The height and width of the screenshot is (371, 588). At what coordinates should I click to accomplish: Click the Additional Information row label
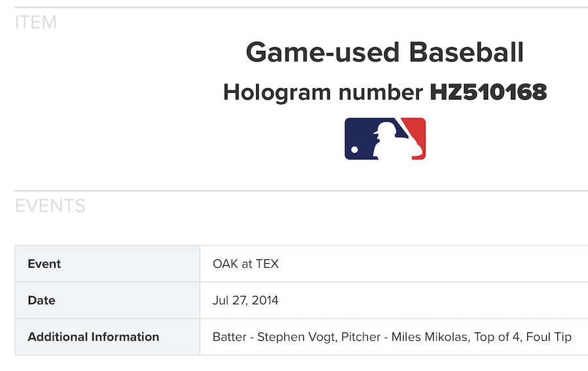click(93, 337)
